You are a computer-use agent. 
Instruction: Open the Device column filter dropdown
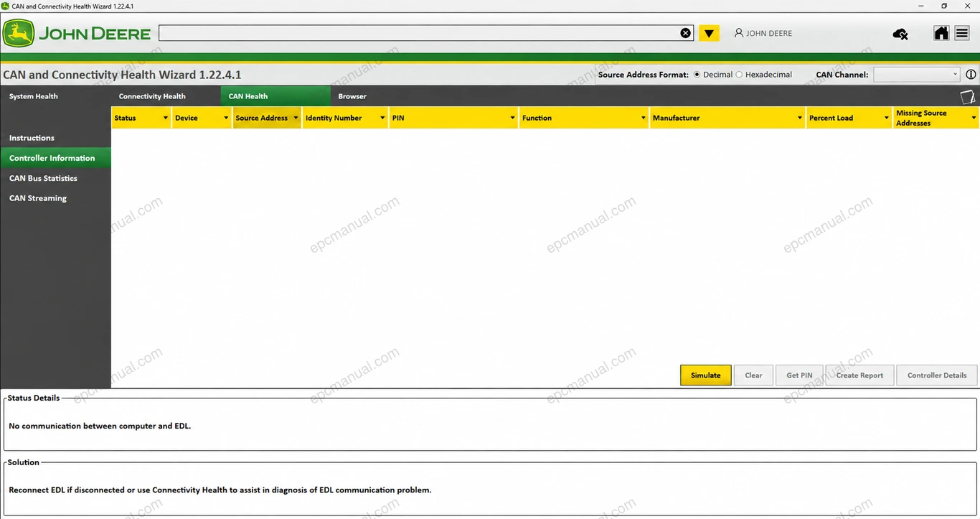(226, 118)
